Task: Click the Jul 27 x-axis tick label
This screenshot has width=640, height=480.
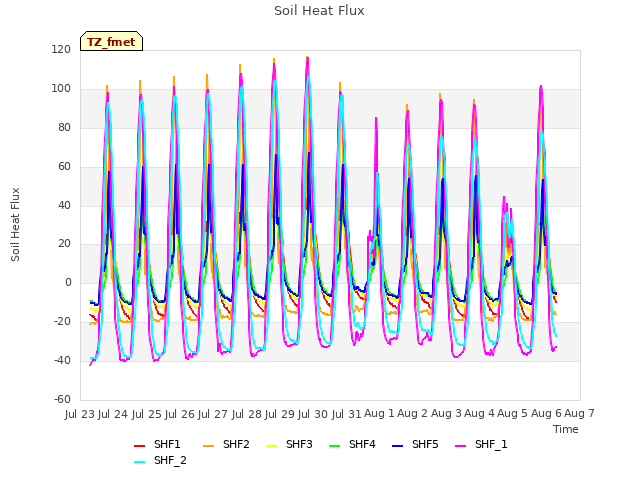Action: (213, 414)
